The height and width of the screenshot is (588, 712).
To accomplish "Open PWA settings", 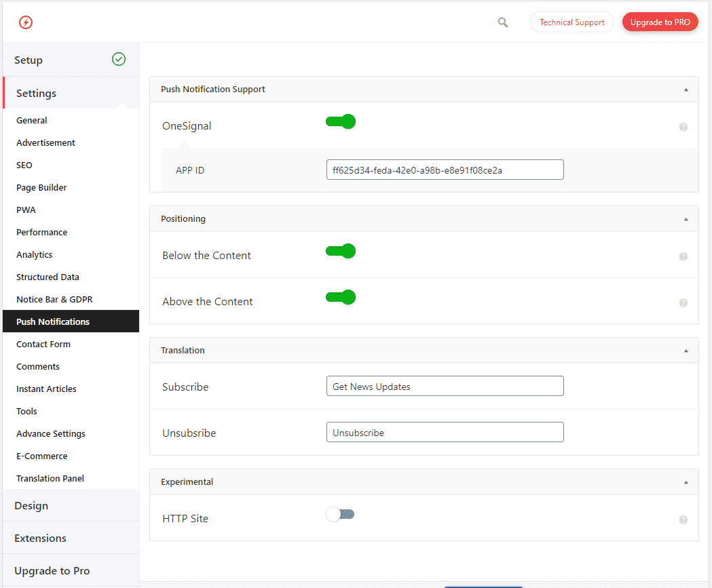I will tap(26, 210).
